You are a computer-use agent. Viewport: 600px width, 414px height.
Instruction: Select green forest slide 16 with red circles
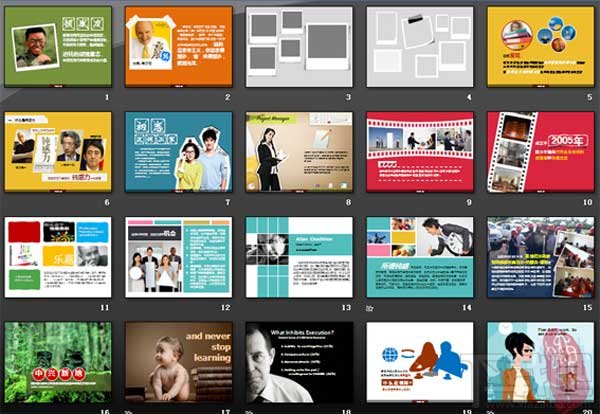(58, 362)
